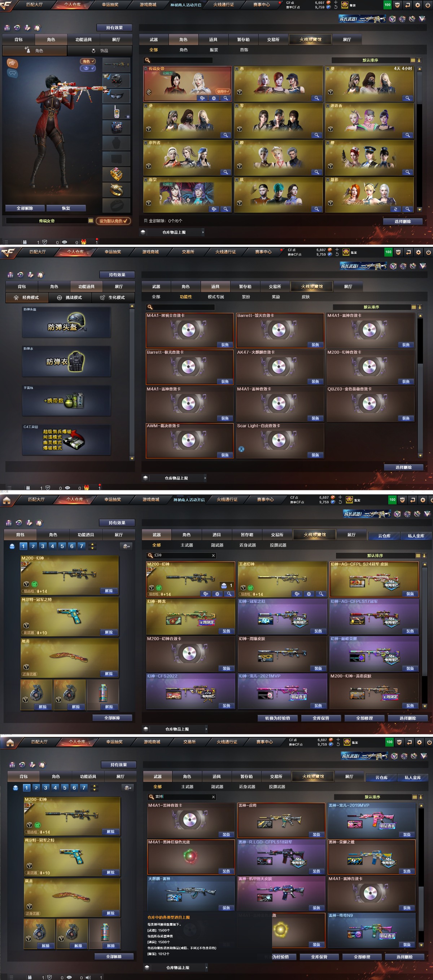Equip the 雷神-虎将 weapon
Viewport: 433px width, 980px height.
click(316, 835)
